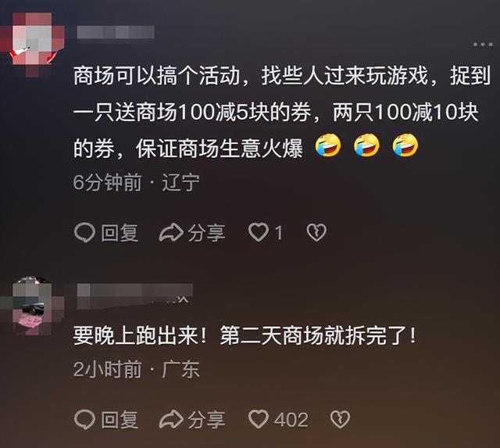Dislike the Guangdong comment with broken heart
This screenshot has width=500, height=448.
point(341,419)
